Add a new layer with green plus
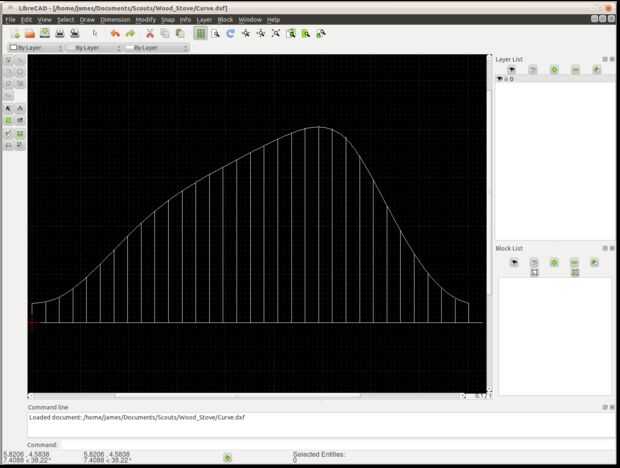Image resolution: width=620 pixels, height=468 pixels. (x=554, y=70)
